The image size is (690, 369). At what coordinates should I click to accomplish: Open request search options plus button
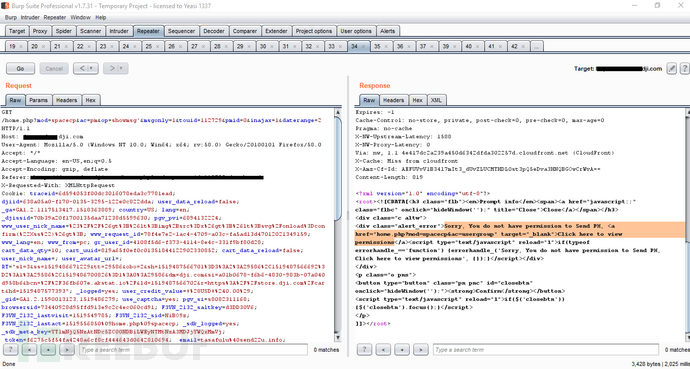coord(48,350)
